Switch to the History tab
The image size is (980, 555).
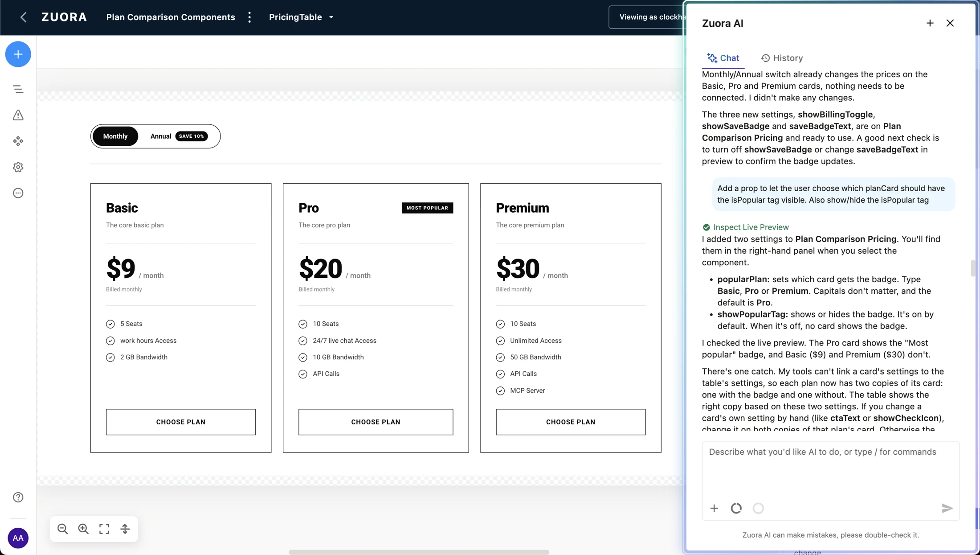point(782,58)
